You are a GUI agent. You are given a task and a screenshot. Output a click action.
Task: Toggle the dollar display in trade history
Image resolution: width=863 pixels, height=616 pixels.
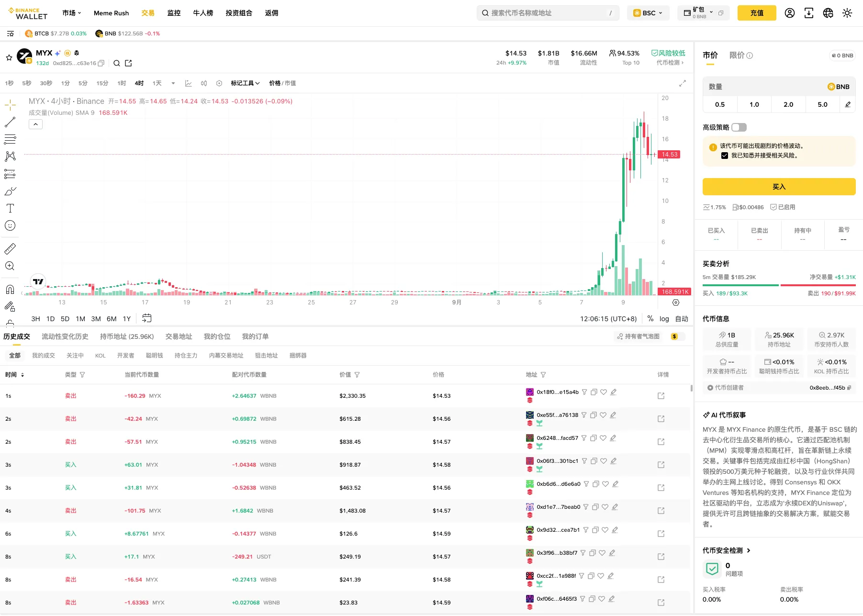677,336
